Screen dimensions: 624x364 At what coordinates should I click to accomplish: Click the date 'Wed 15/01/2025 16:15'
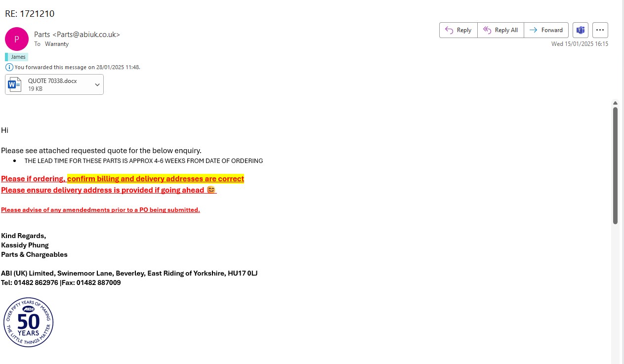pyautogui.click(x=580, y=44)
